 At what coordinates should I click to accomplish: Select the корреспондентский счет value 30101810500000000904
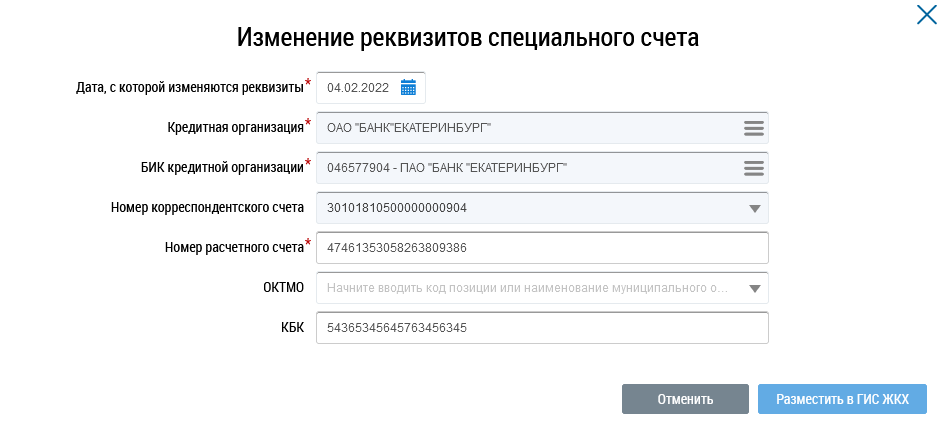[x=397, y=208]
